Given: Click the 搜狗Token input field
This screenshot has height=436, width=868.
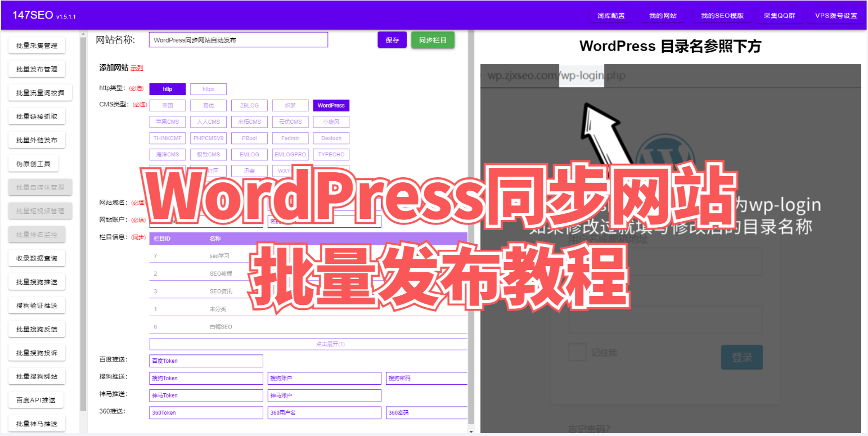Looking at the screenshot, I should (x=206, y=379).
